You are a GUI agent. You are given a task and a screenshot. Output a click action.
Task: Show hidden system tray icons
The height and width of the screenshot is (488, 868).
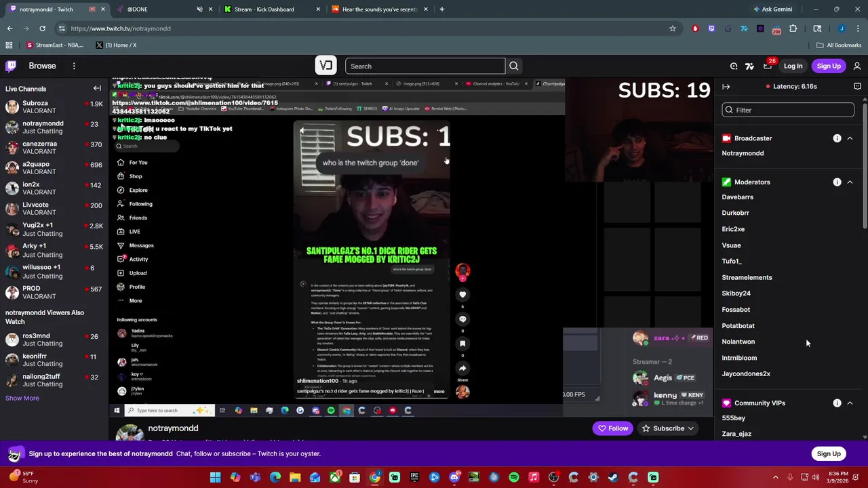click(x=776, y=477)
